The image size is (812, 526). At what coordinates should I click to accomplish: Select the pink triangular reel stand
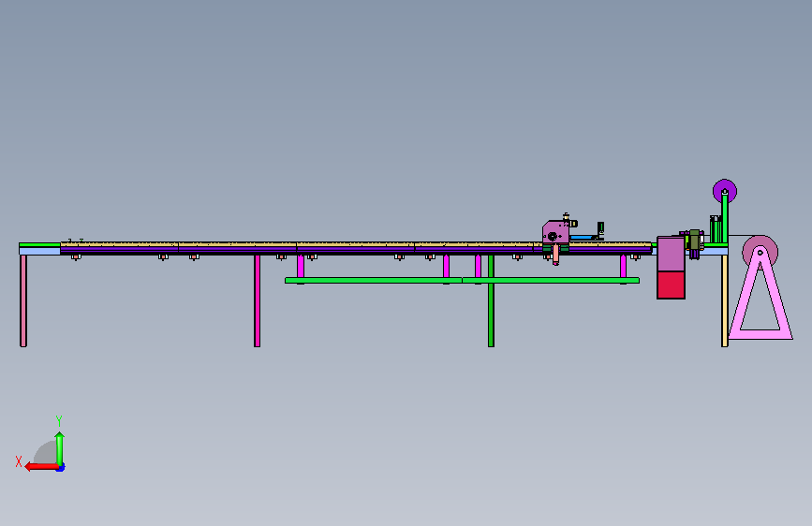click(x=760, y=298)
